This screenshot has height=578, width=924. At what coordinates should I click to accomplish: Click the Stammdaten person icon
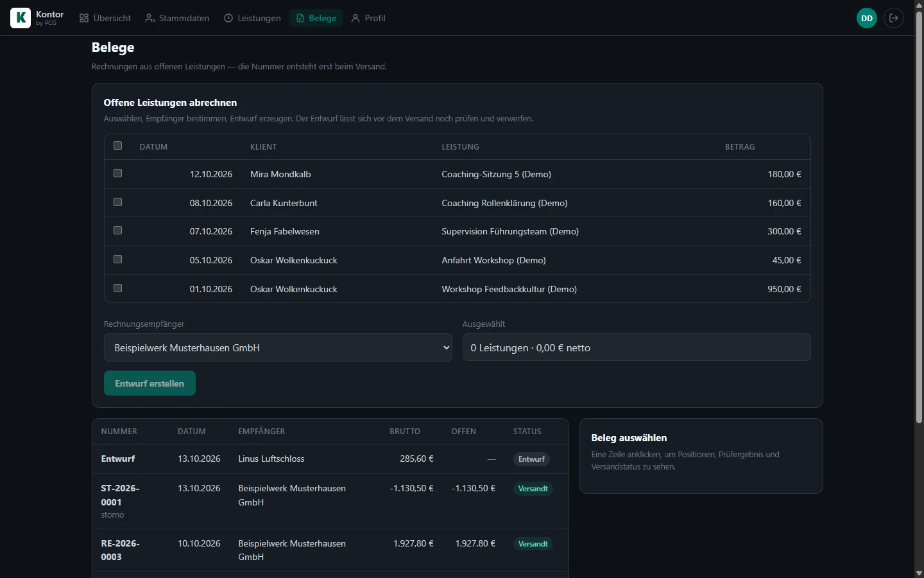(150, 18)
